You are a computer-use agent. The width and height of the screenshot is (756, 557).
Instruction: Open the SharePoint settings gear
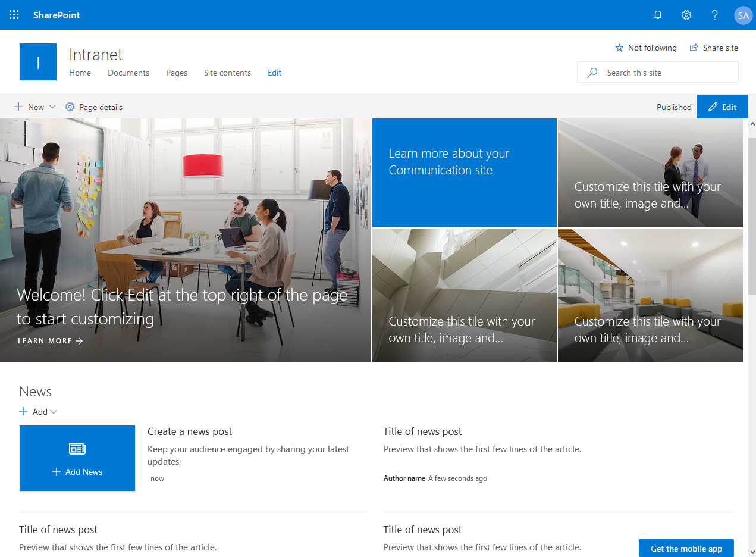point(686,15)
